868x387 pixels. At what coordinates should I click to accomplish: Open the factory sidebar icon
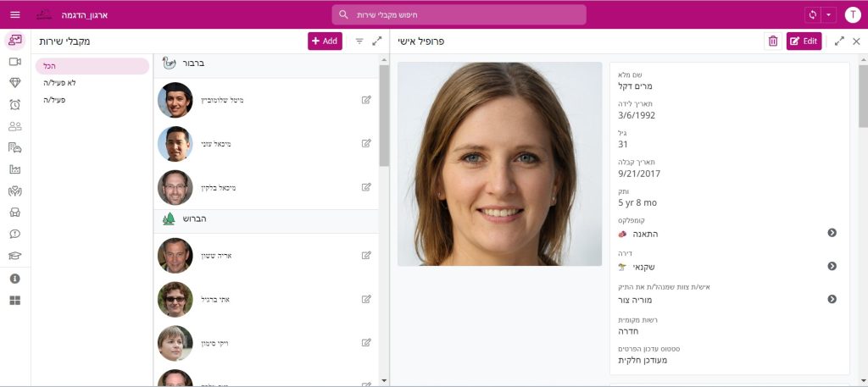click(x=15, y=169)
